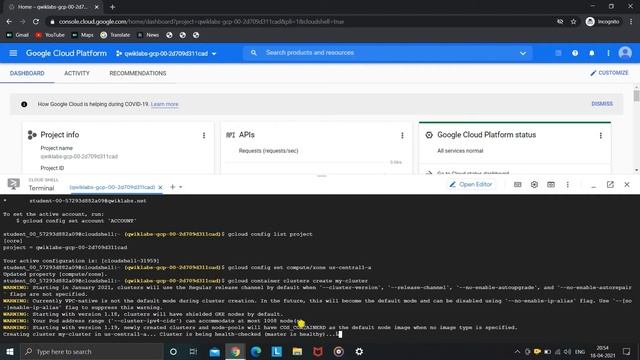640x360 pixels.
Task: Open Cloud Shell terminal settings gear
Action: [x=534, y=184]
